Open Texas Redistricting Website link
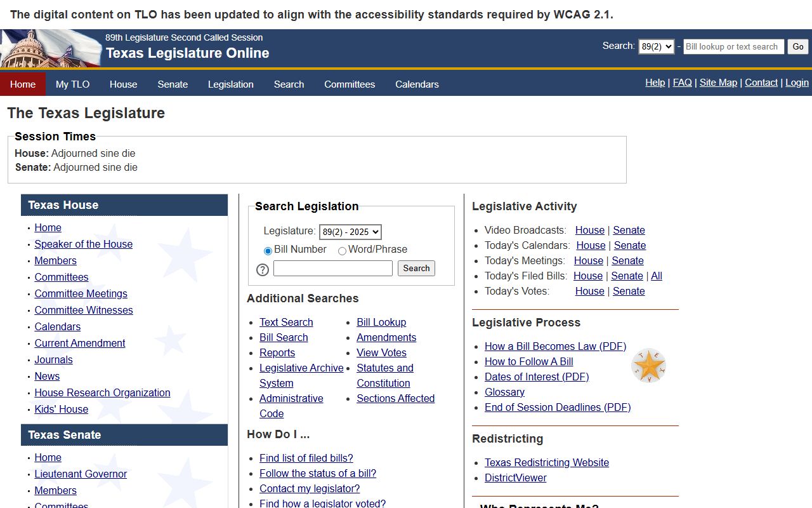 [x=547, y=462]
